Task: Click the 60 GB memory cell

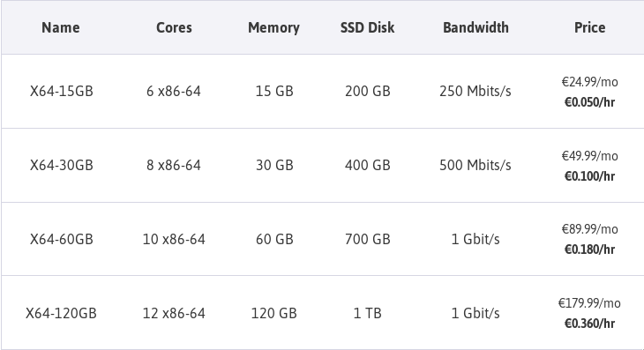Action: point(274,239)
